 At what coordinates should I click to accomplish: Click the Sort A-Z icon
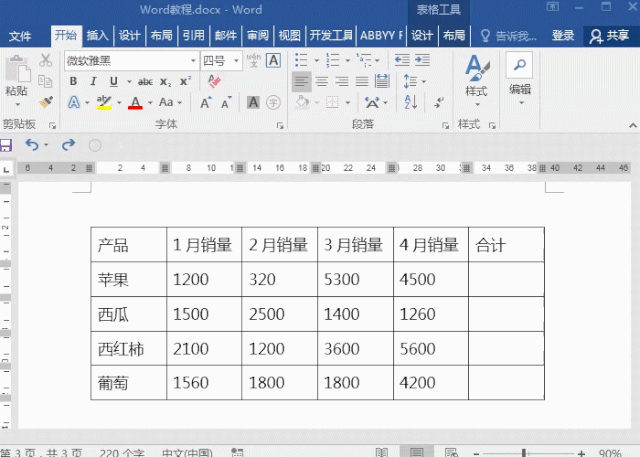tap(411, 102)
